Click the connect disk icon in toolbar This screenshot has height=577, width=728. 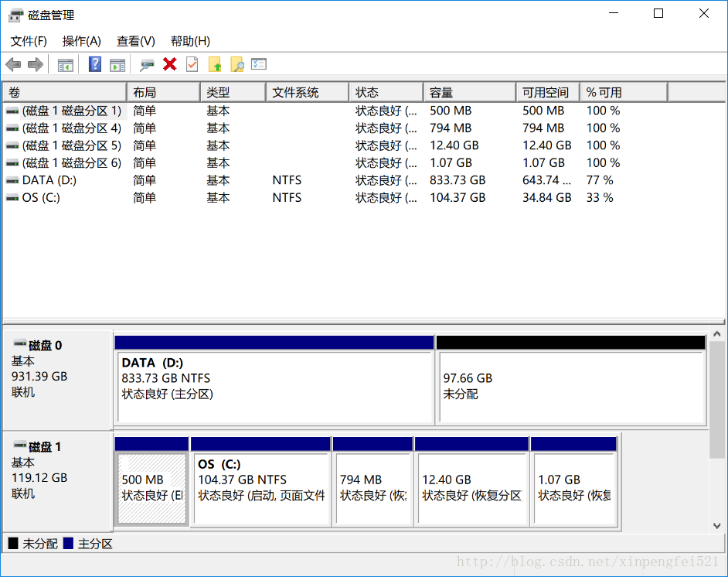[x=147, y=65]
